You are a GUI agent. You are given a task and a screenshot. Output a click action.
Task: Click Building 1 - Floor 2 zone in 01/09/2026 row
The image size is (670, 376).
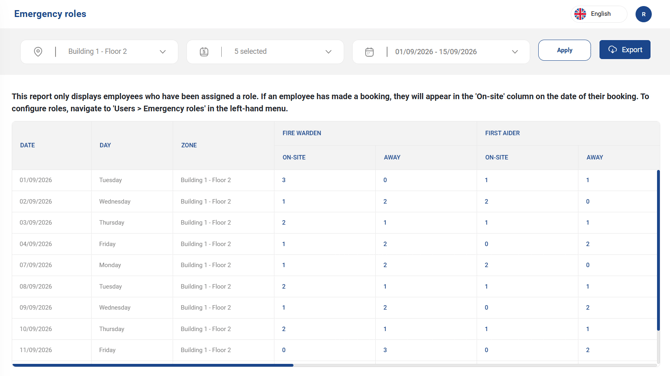click(206, 180)
